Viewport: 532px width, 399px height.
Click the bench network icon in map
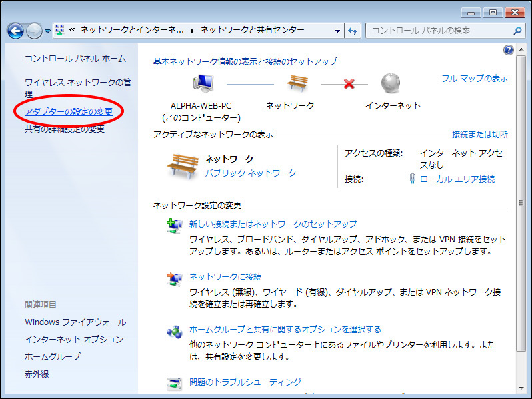[x=297, y=83]
